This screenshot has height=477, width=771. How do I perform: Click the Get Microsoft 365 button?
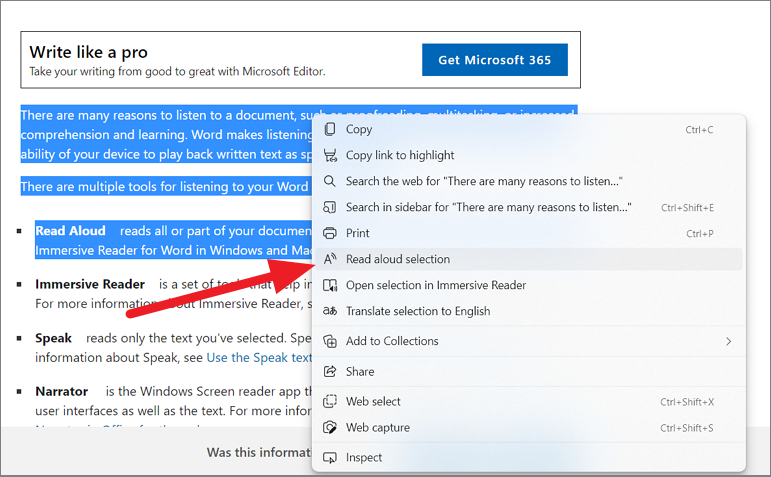495,60
